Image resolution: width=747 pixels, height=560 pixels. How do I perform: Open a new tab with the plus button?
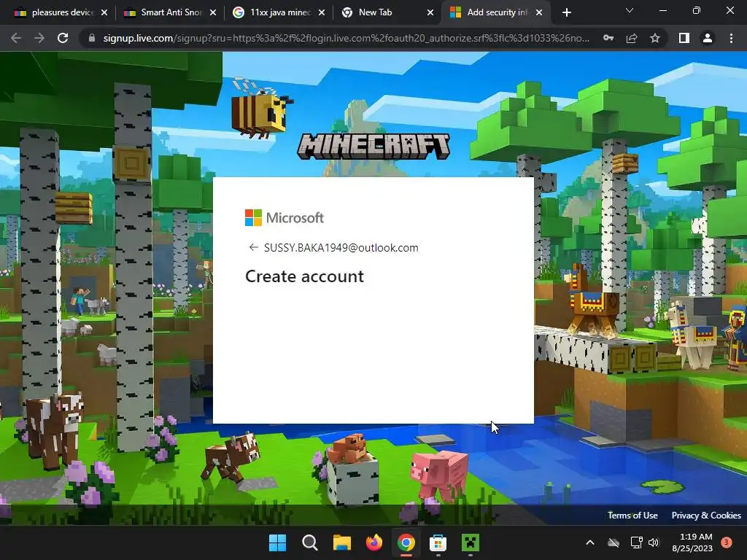[x=566, y=13]
